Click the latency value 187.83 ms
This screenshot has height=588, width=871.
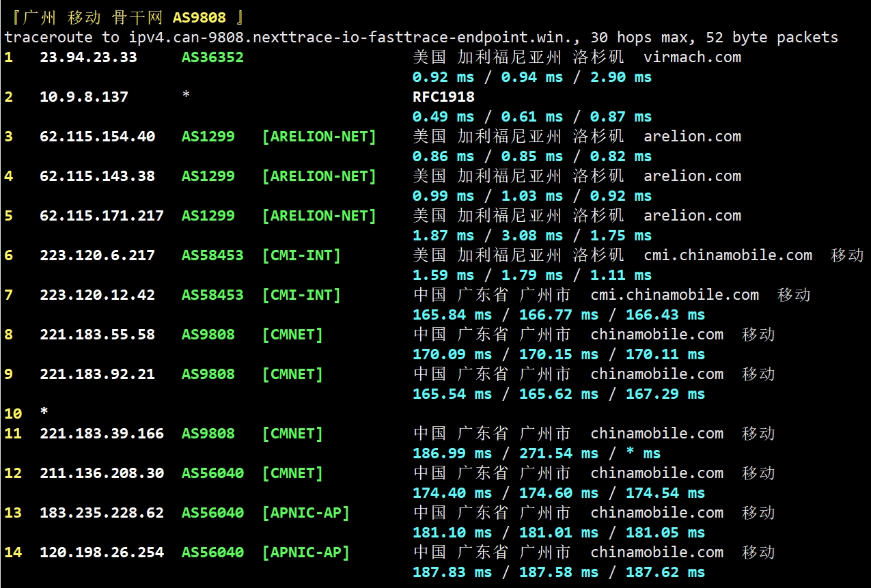tap(452, 572)
